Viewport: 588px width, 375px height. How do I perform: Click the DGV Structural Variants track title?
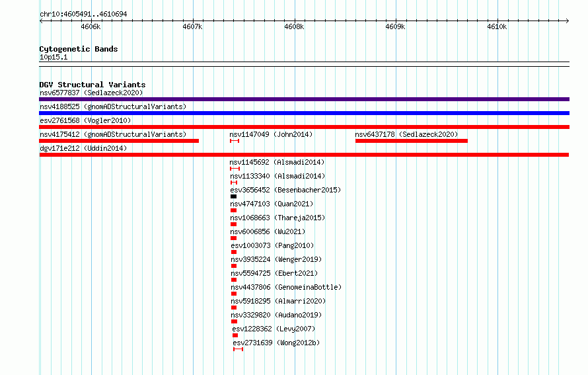[92, 85]
